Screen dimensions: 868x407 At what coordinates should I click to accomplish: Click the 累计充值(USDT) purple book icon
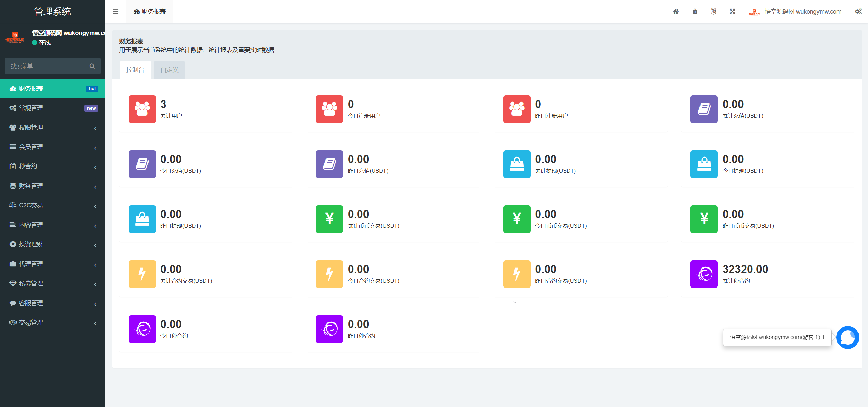pyautogui.click(x=704, y=109)
